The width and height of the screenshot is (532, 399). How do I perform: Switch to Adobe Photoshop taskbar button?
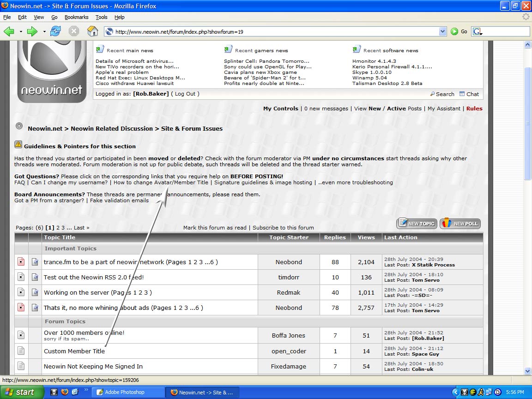[x=128, y=392]
